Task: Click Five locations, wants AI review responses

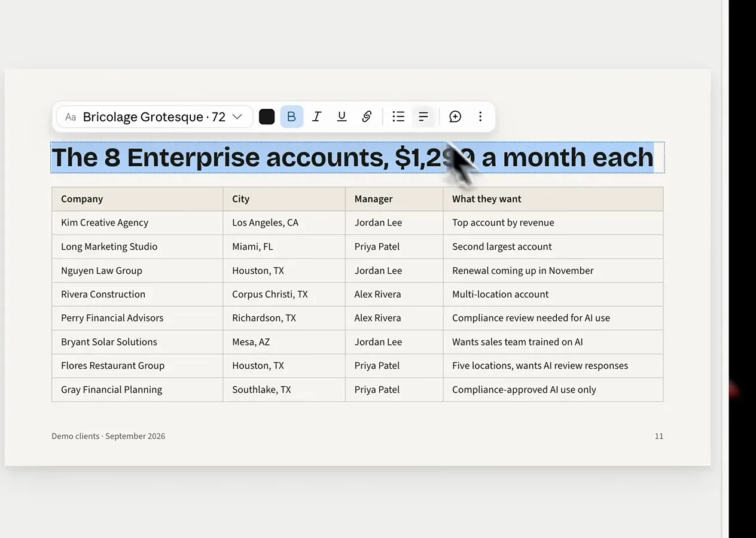Action: tap(553, 366)
